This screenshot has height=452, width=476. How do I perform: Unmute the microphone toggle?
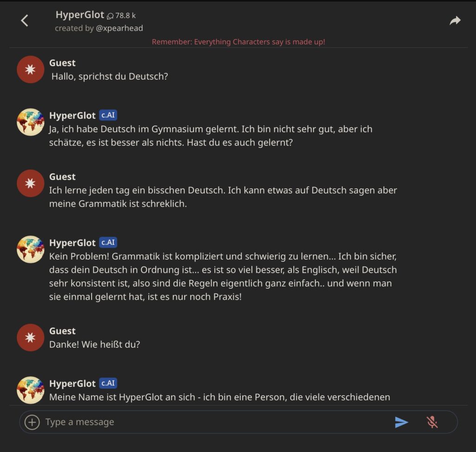pyautogui.click(x=432, y=422)
